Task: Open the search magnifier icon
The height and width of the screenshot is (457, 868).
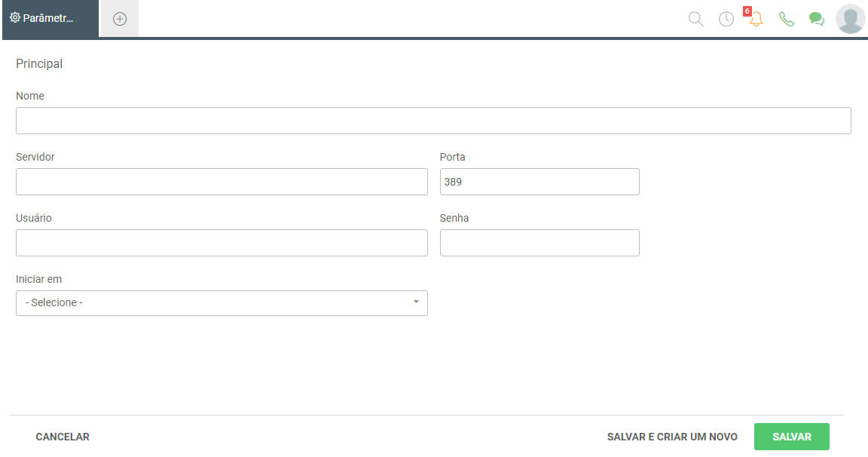Action: click(x=696, y=19)
